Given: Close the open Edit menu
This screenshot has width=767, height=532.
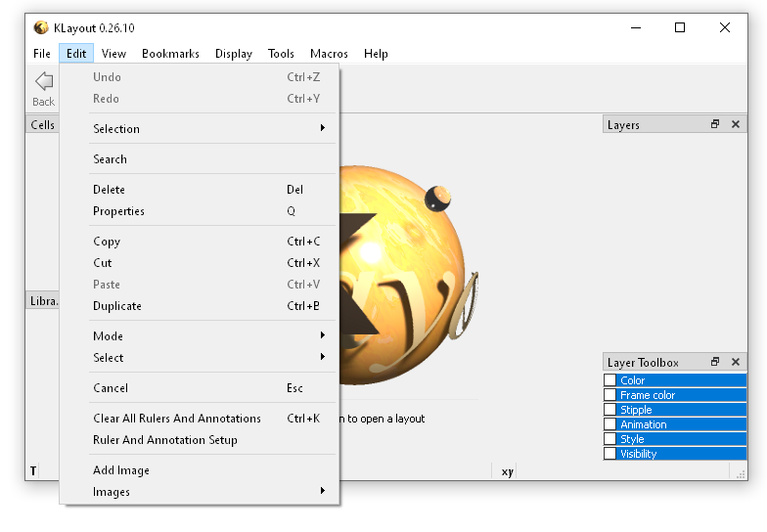Looking at the screenshot, I should (x=76, y=53).
